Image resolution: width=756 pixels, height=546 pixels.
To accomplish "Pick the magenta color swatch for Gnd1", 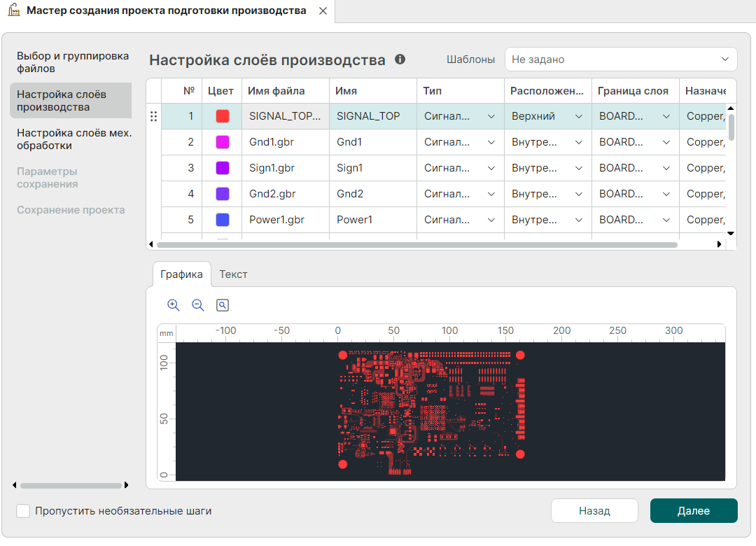I will (223, 142).
